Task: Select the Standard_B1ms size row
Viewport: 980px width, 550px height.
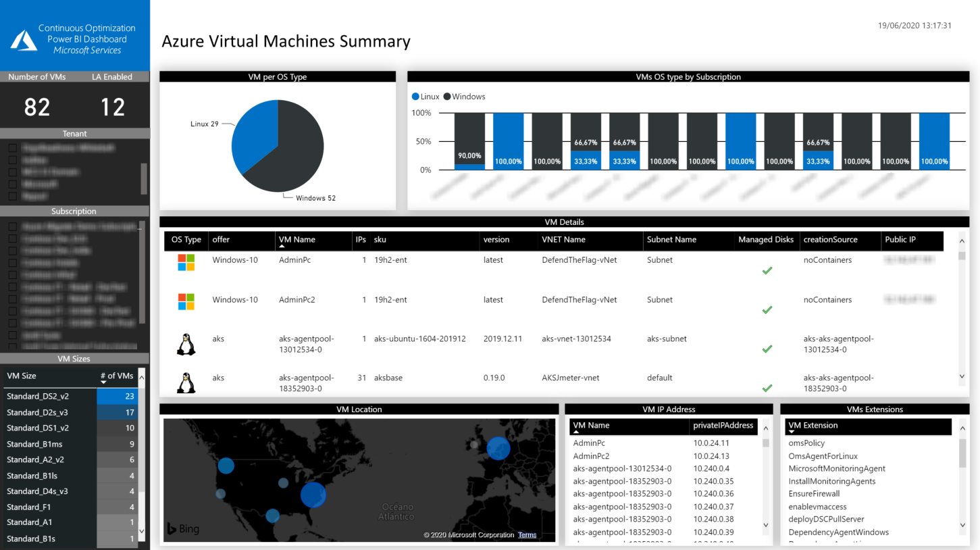Action: (x=70, y=444)
